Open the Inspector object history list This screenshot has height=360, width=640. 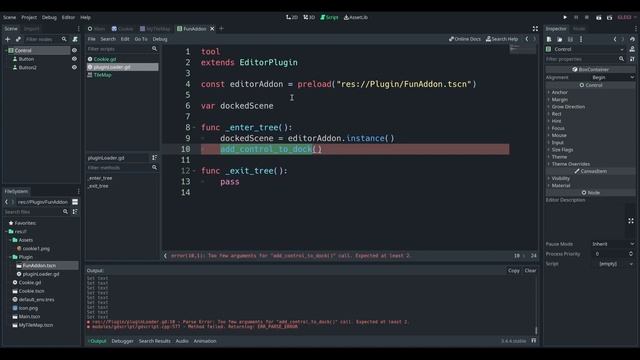(x=632, y=39)
